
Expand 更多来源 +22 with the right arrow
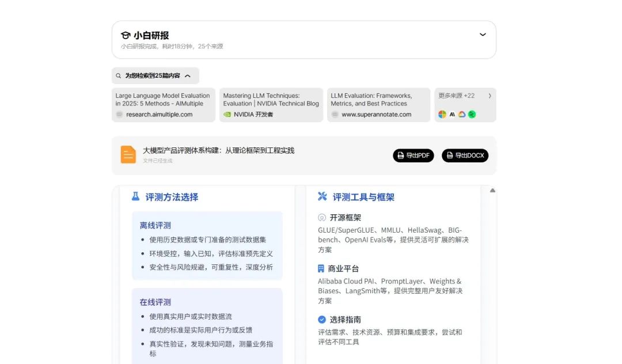click(490, 96)
